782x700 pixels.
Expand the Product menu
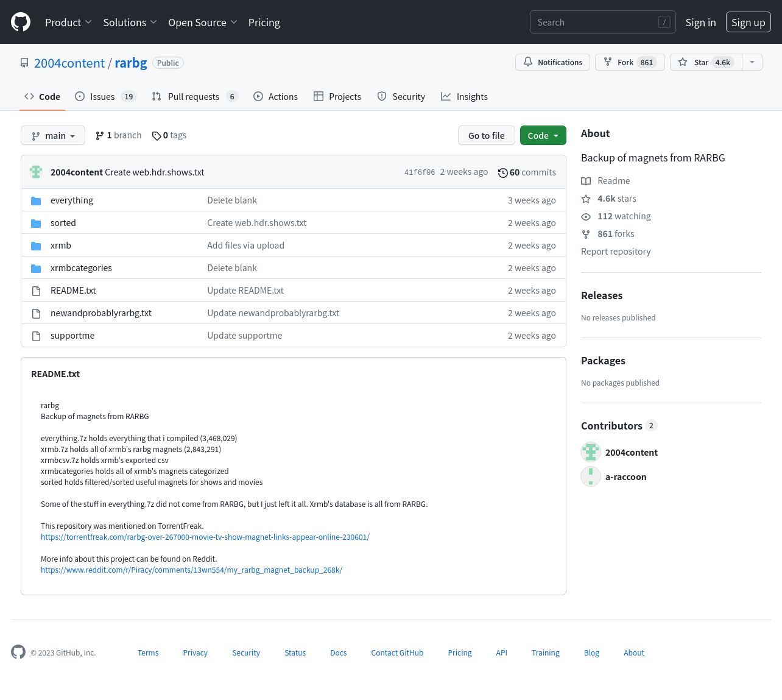pos(68,23)
